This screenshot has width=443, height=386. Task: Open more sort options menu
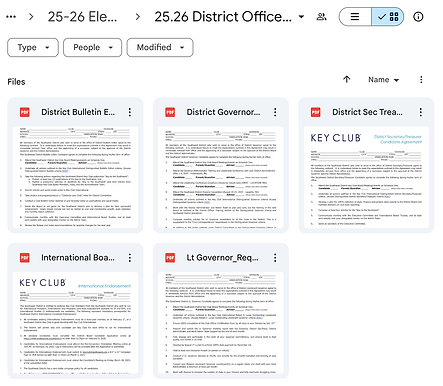(x=421, y=80)
